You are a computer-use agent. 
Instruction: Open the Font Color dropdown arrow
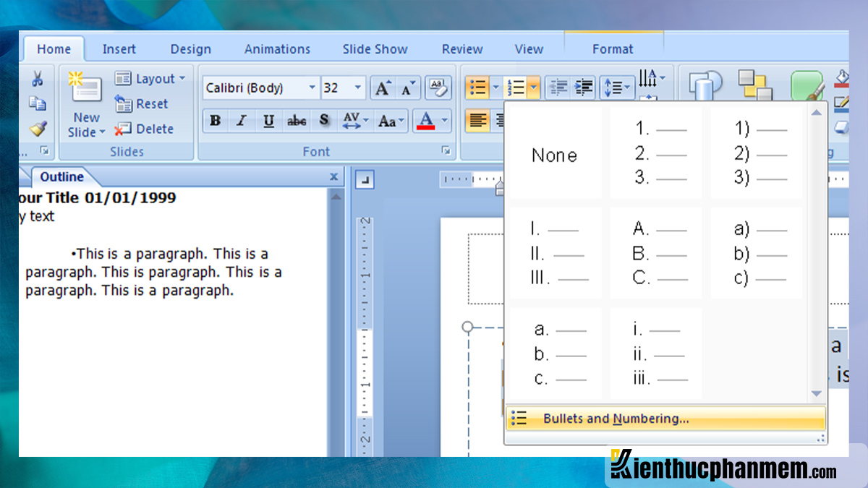click(445, 121)
